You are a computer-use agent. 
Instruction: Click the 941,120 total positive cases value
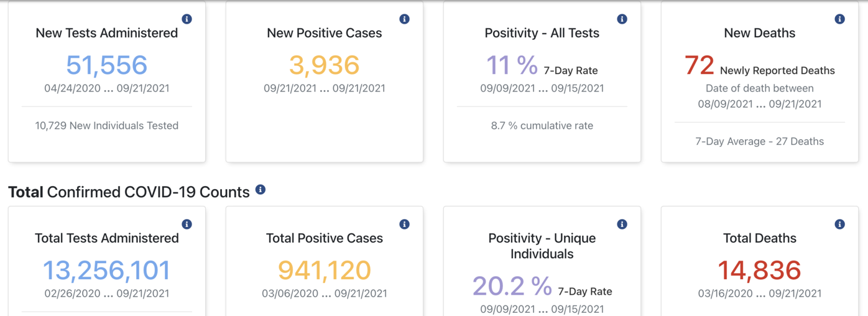pyautogui.click(x=325, y=271)
